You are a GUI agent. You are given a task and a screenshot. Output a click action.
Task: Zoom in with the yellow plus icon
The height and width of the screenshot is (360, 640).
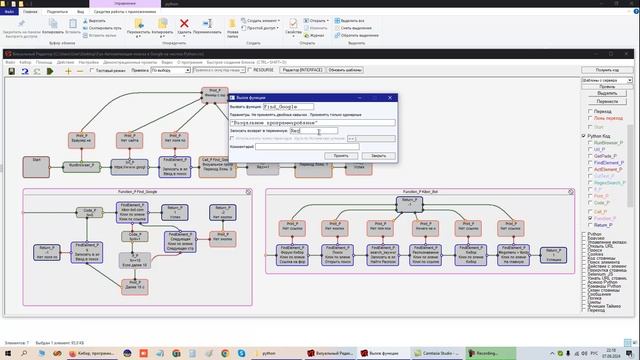point(68,71)
